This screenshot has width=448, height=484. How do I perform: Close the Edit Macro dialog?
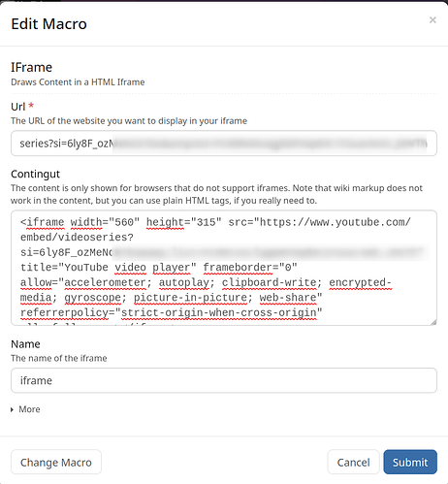click(x=432, y=20)
